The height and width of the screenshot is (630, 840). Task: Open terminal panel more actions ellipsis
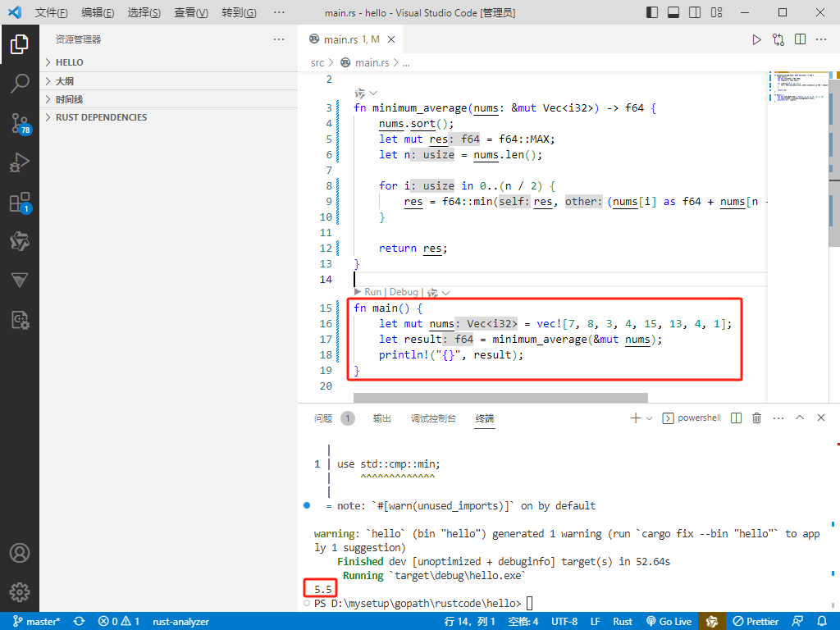[778, 418]
